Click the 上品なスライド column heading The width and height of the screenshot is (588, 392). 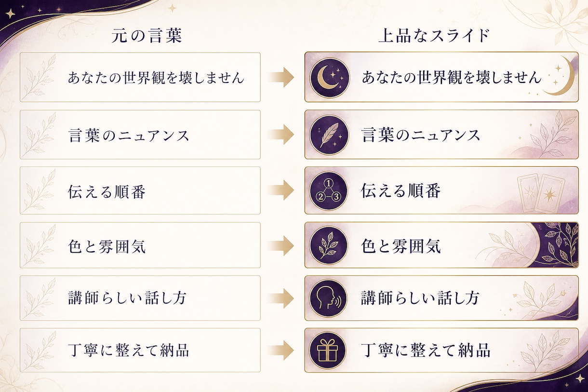(x=434, y=36)
